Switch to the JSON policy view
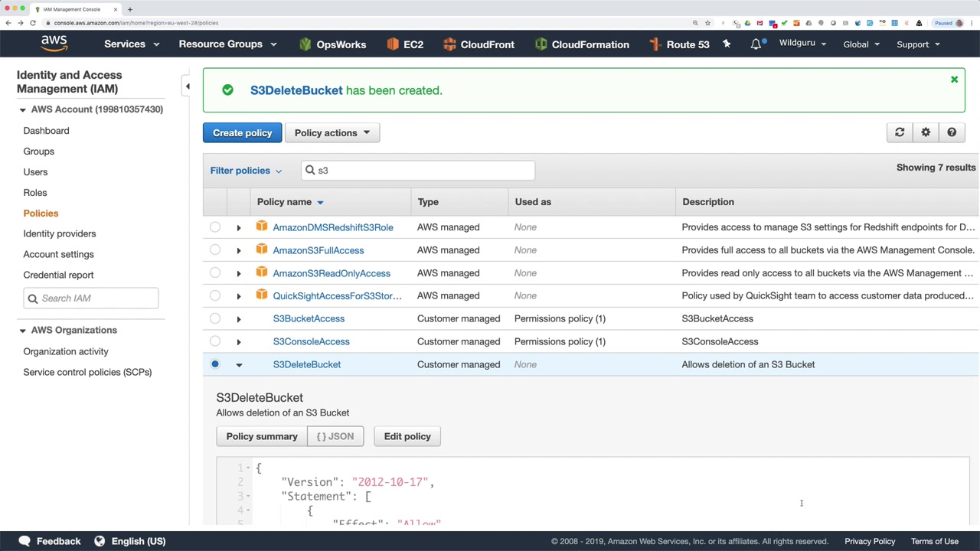 (x=335, y=436)
